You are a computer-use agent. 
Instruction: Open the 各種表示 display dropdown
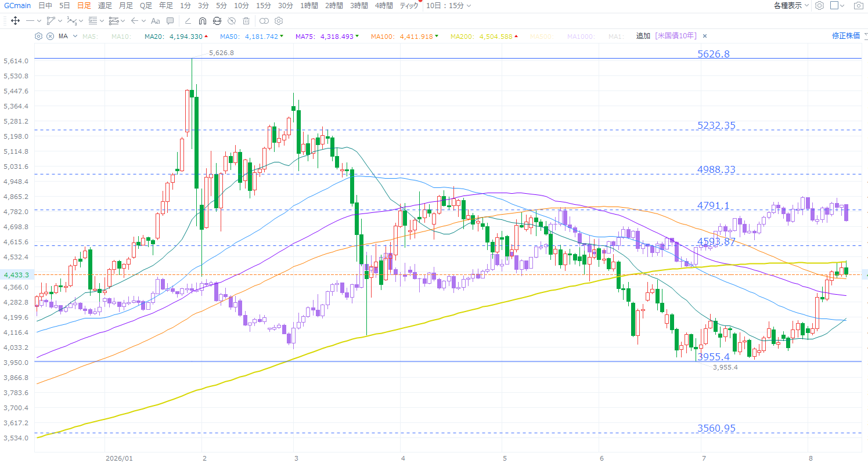pyautogui.click(x=791, y=5)
